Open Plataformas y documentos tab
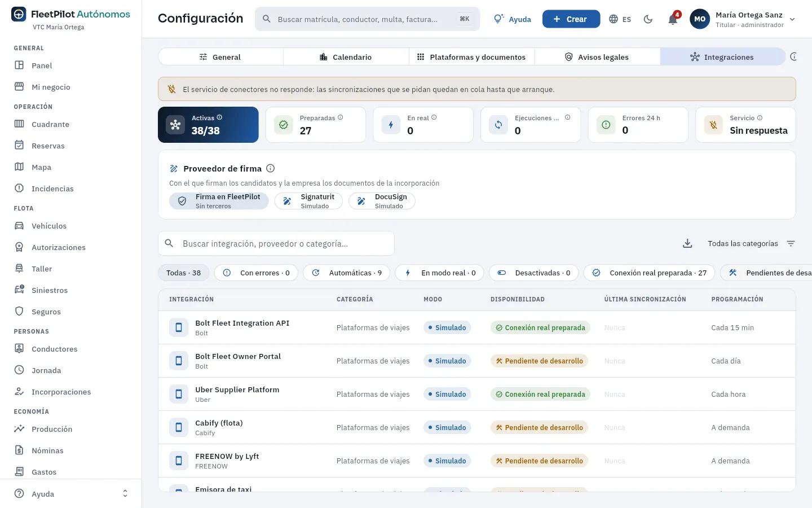Viewport: 812px width, 508px height. (x=471, y=56)
